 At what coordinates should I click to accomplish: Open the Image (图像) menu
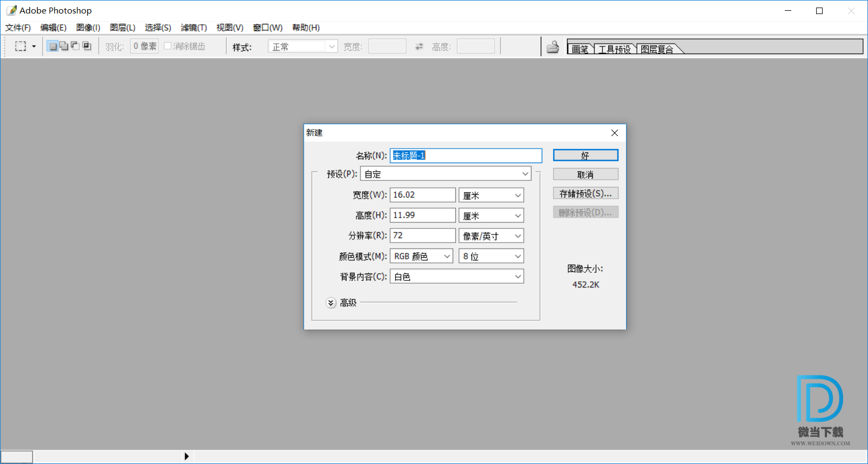pyautogui.click(x=88, y=28)
